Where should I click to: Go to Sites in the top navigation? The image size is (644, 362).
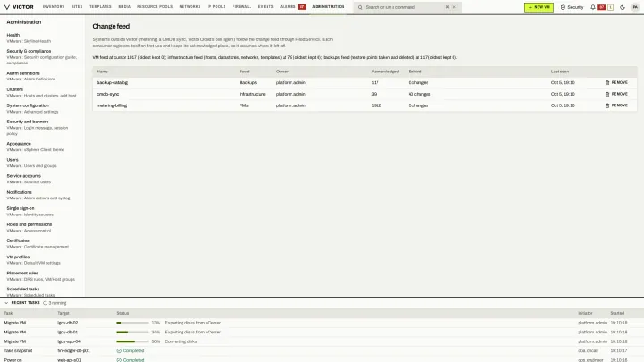pos(77,7)
